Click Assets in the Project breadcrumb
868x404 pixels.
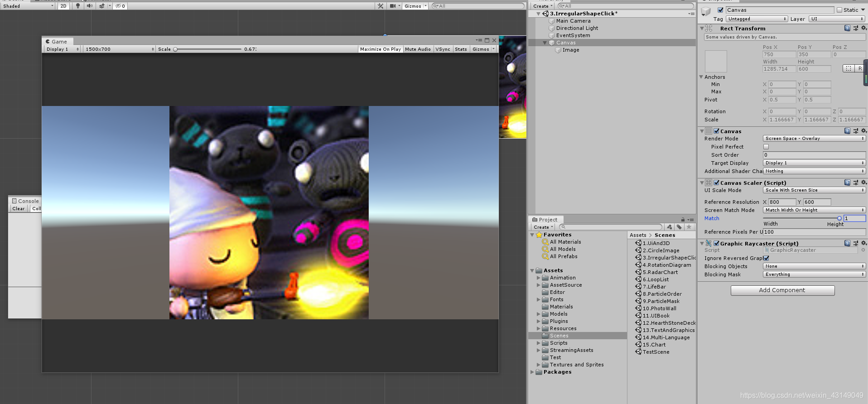(638, 235)
